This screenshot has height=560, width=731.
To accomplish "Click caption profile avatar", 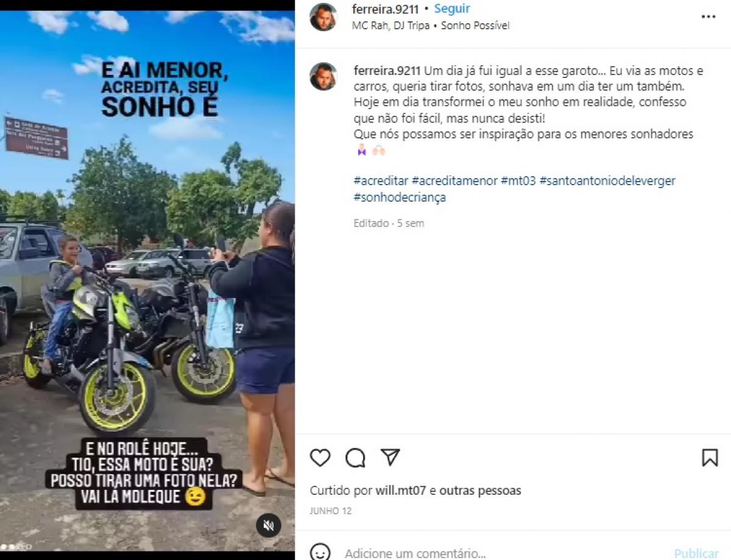I will pos(323,76).
